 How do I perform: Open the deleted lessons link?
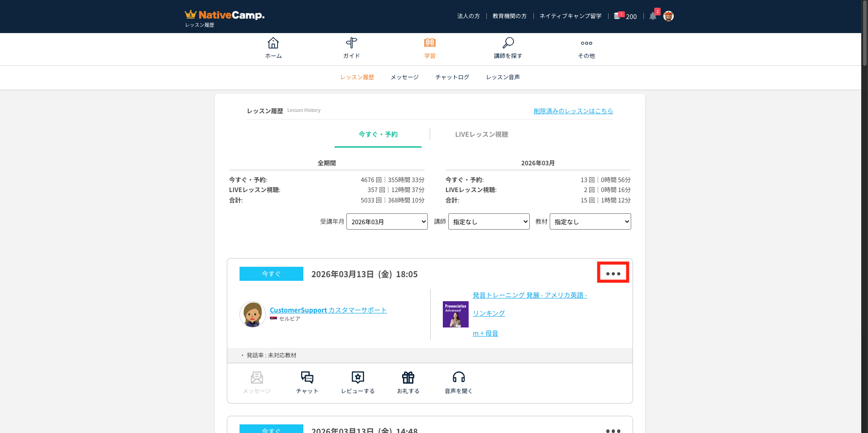pyautogui.click(x=573, y=111)
